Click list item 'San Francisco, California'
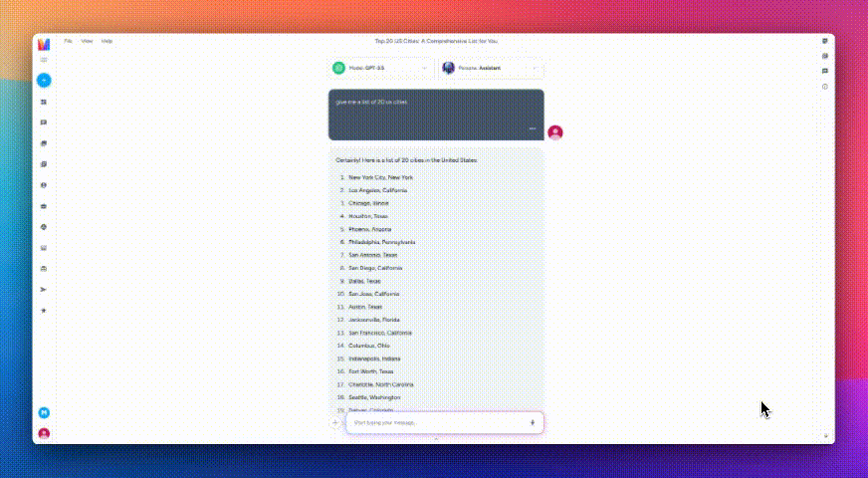This screenshot has height=478, width=868. [x=380, y=333]
